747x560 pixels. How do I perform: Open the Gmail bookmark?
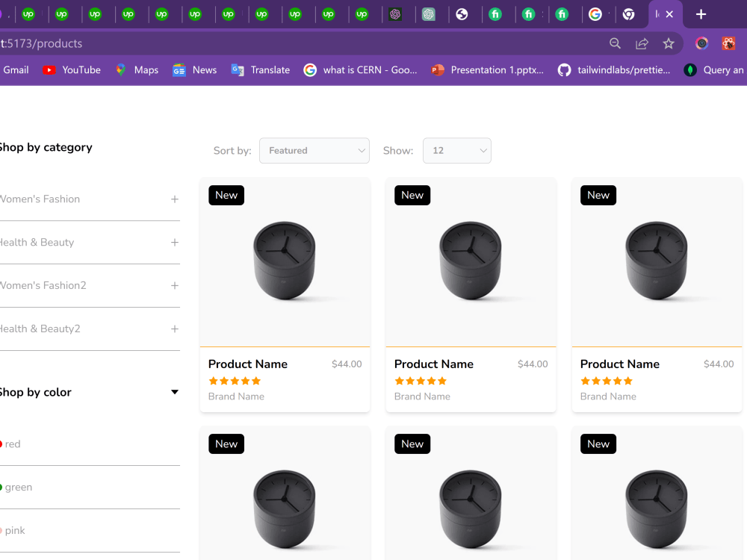pos(16,70)
